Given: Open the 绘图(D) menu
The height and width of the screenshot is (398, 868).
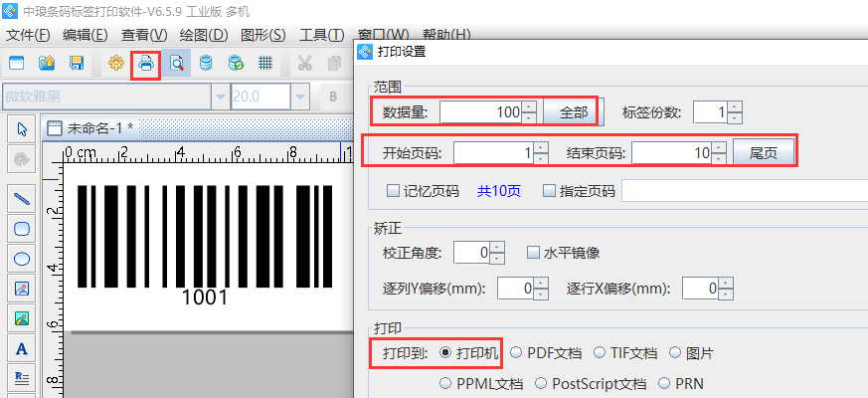Looking at the screenshot, I should tap(204, 35).
